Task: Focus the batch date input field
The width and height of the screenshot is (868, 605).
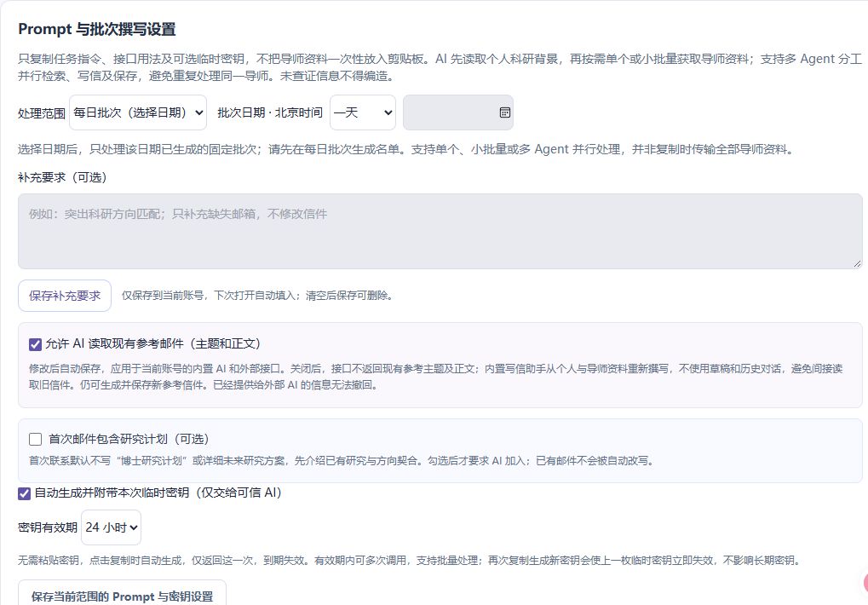Action: tap(457, 112)
